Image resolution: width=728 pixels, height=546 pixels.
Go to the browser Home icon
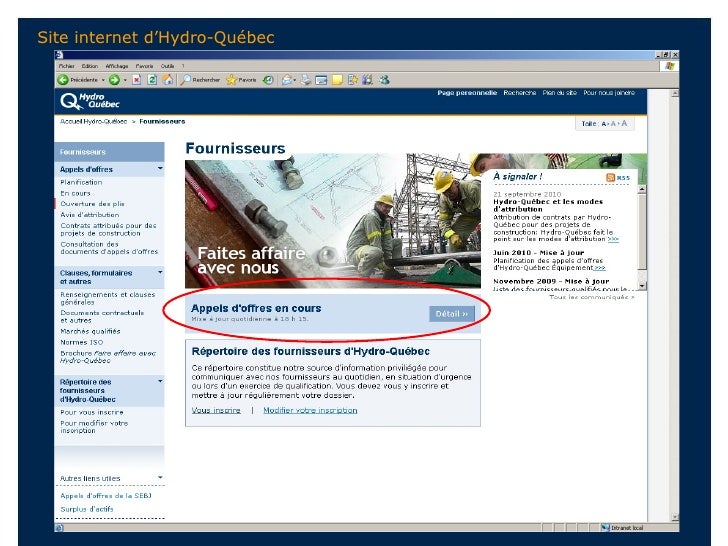(168, 79)
